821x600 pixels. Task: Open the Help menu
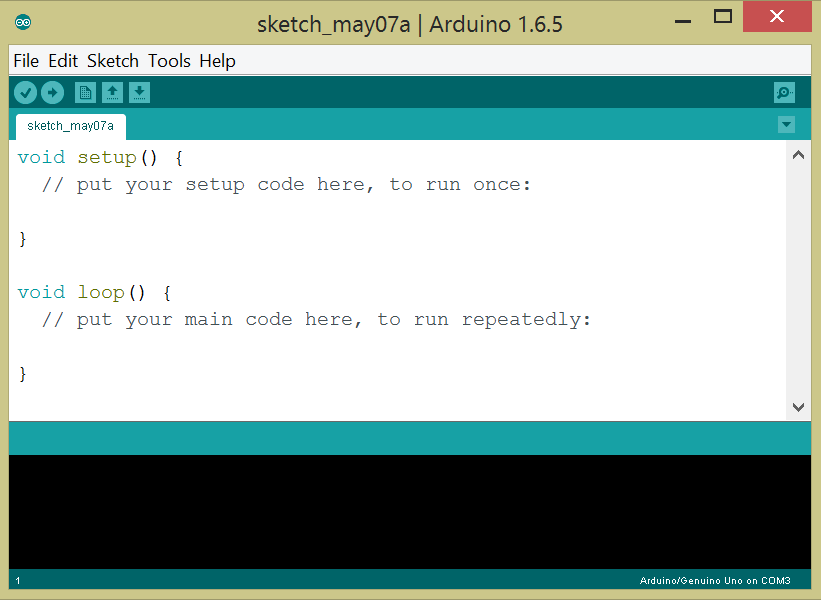point(217,61)
